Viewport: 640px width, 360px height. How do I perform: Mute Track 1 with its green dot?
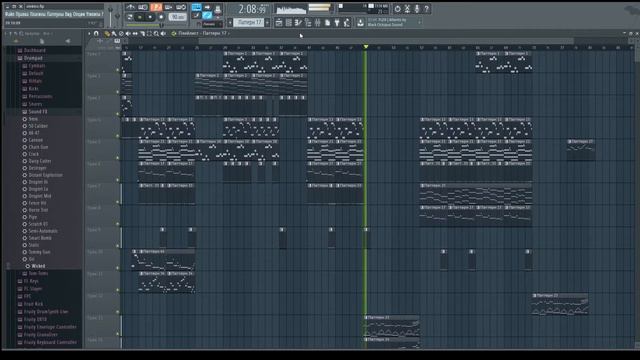(118, 70)
